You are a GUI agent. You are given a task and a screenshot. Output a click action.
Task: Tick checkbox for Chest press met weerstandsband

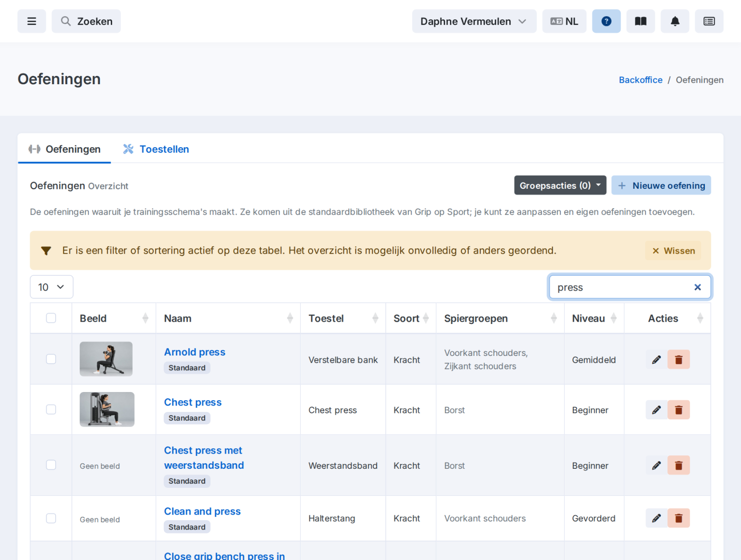[x=51, y=465]
